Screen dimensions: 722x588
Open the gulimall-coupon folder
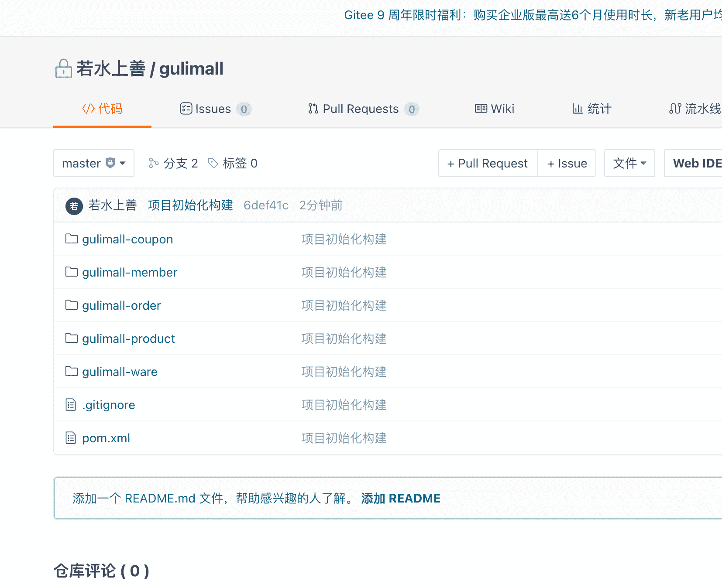[127, 239]
